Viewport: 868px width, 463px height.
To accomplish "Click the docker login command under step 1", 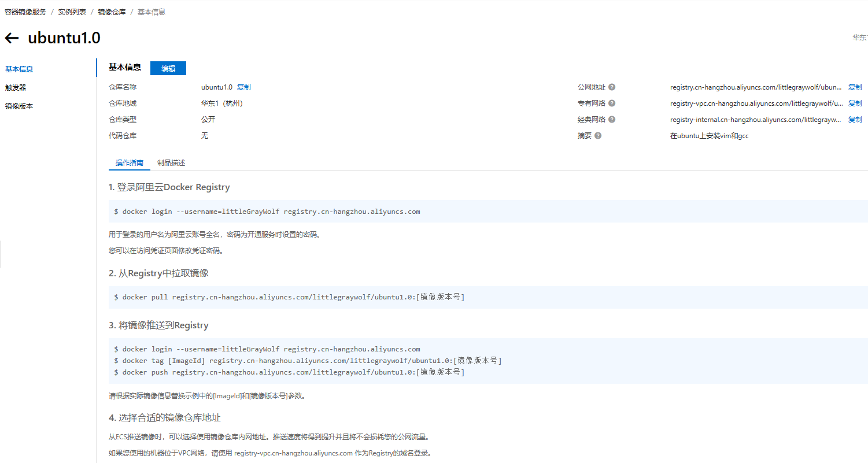I will (x=267, y=212).
